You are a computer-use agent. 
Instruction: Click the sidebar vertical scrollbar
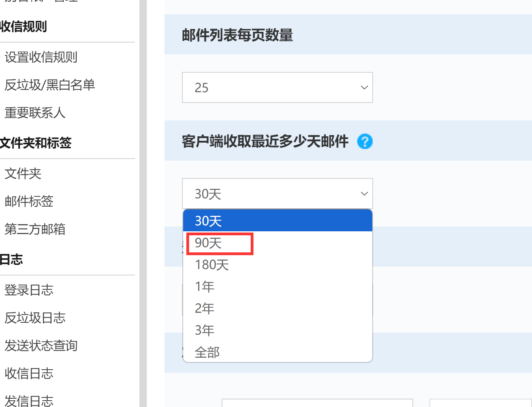(143, 203)
